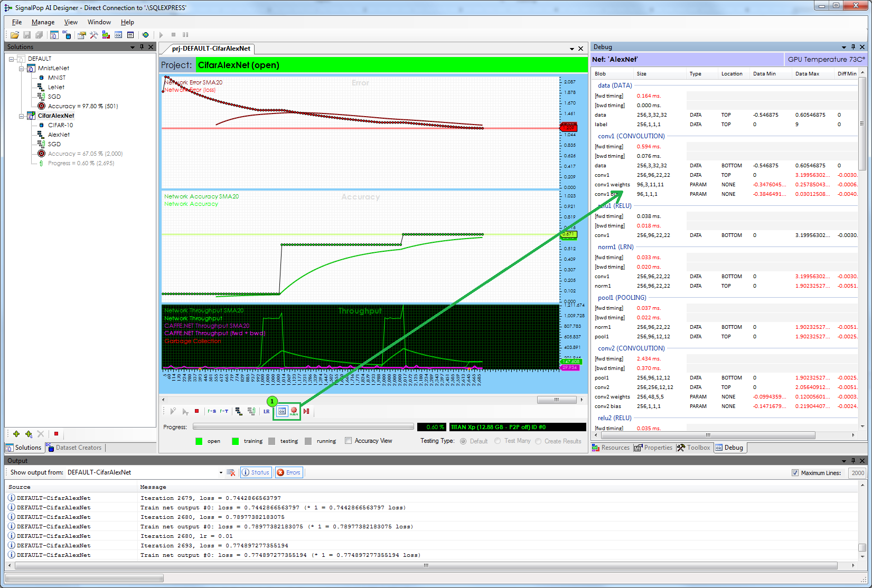
Task: Pin the Debug panel with pushpin icon
Action: [853, 47]
